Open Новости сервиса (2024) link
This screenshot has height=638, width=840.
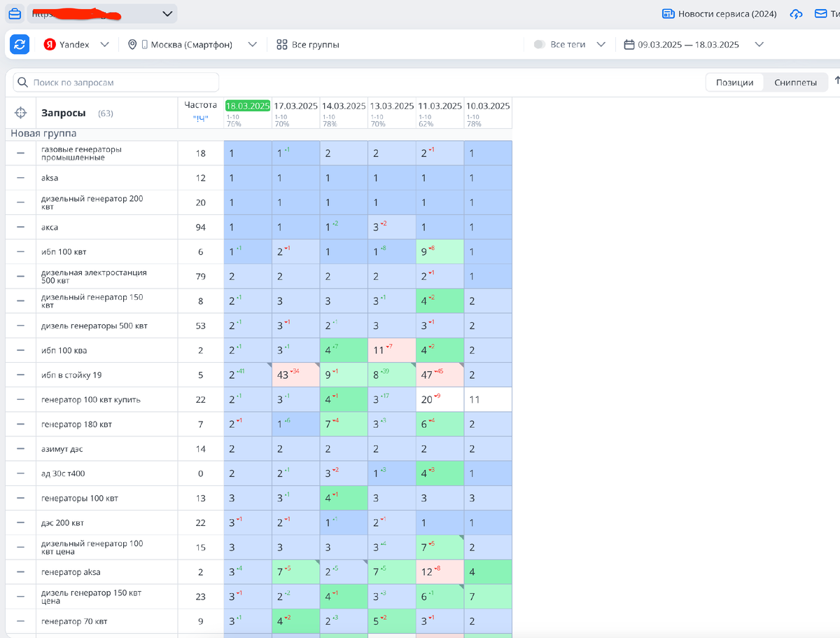720,14
